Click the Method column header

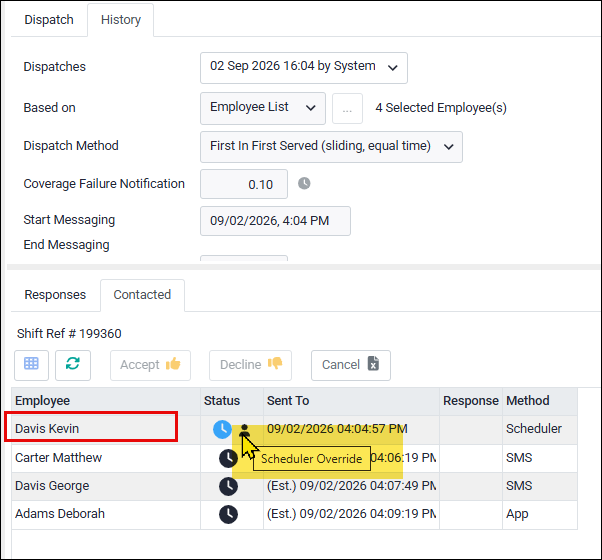(x=540, y=401)
